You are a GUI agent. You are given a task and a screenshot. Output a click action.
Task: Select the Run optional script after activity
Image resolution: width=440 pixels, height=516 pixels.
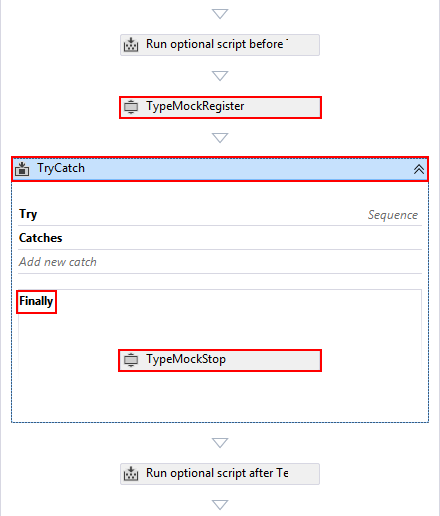coord(220,474)
